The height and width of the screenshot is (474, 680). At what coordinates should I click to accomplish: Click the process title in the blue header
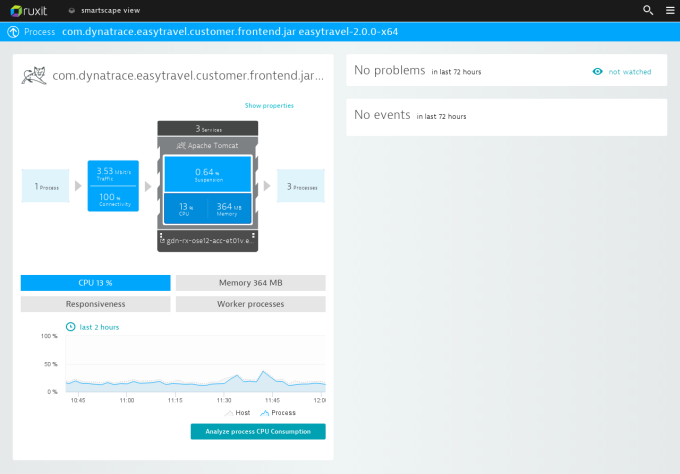230,32
